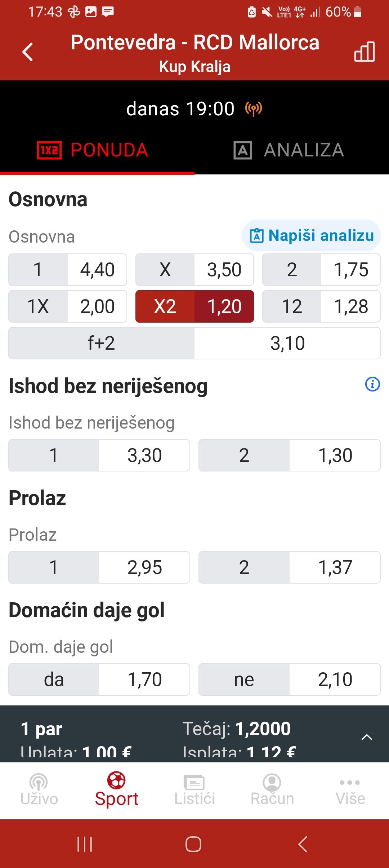The image size is (389, 868).
Task: Deselect the X2 odds 1,20 bet
Action: coord(194,306)
